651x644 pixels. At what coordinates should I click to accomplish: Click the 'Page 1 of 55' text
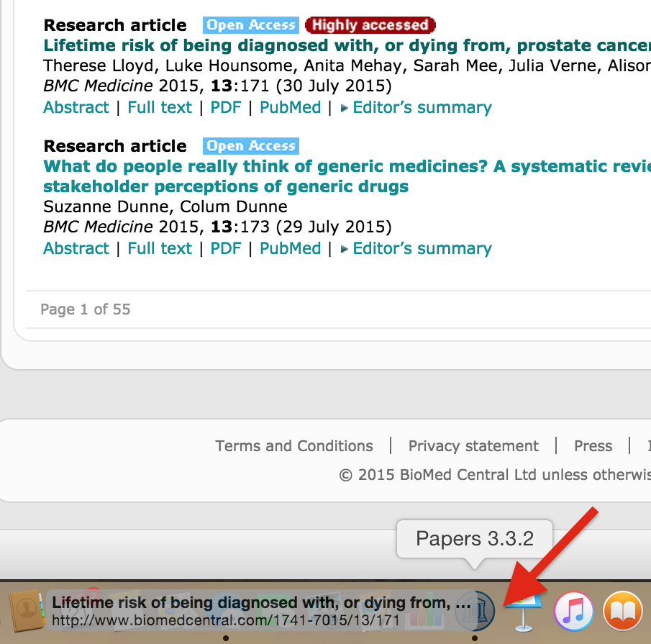pyautogui.click(x=86, y=309)
